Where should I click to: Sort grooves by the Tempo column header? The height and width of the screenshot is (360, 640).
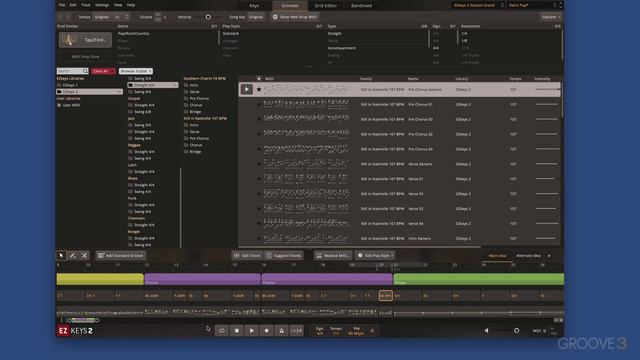coord(515,79)
